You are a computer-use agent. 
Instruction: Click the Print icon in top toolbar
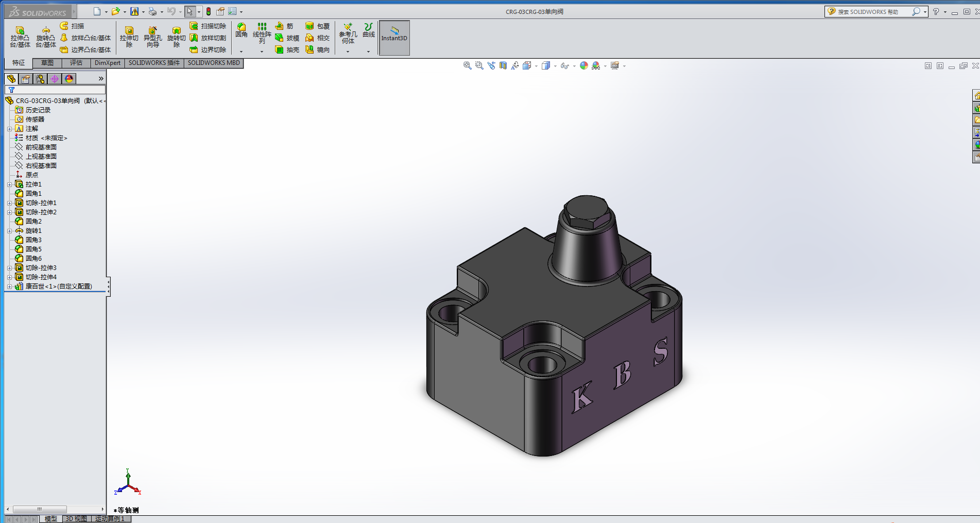(x=152, y=11)
